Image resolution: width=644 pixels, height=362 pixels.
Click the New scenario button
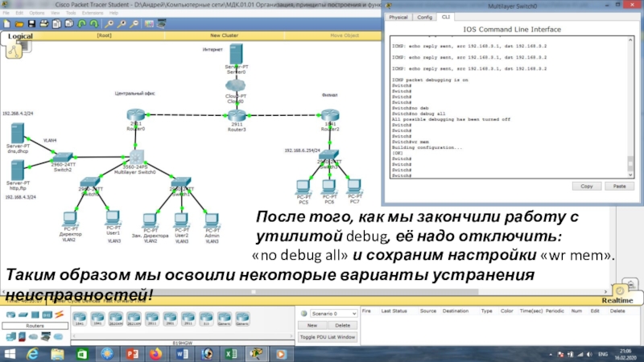click(x=312, y=326)
